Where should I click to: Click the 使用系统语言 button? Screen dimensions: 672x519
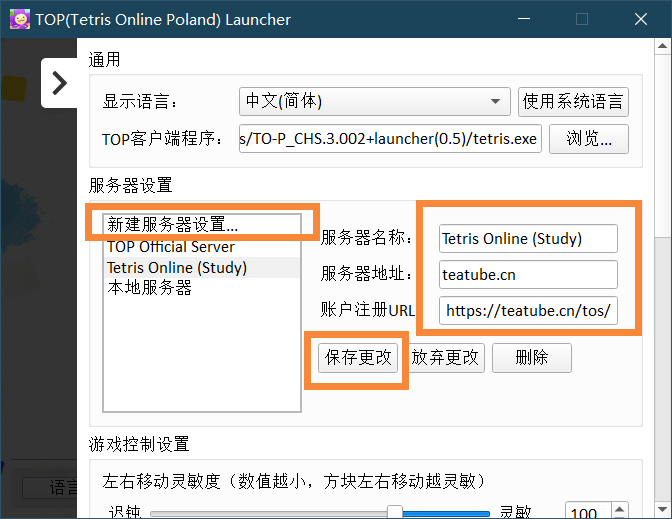573,101
